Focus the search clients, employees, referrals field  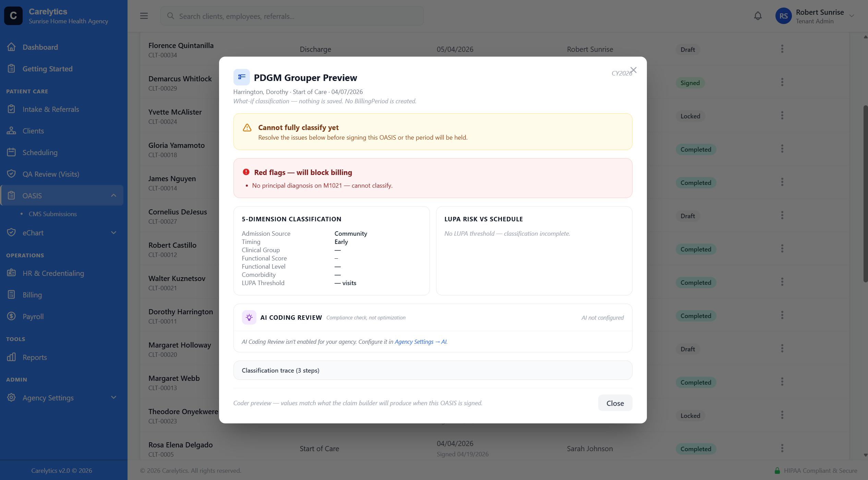coord(292,16)
